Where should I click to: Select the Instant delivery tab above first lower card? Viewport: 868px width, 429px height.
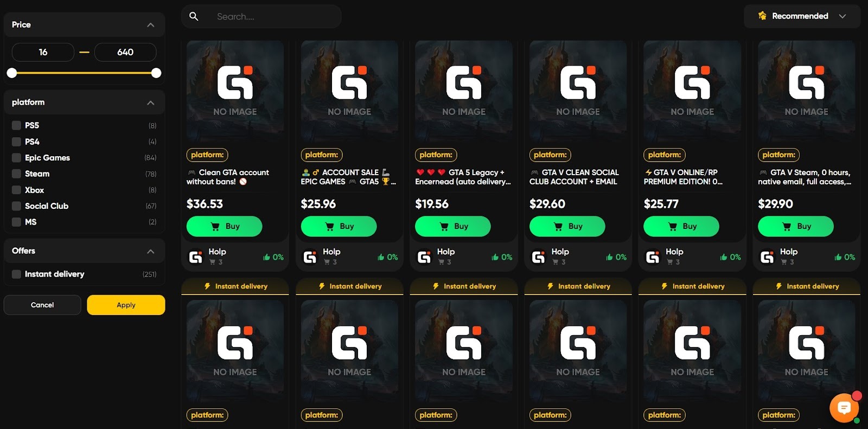235,286
